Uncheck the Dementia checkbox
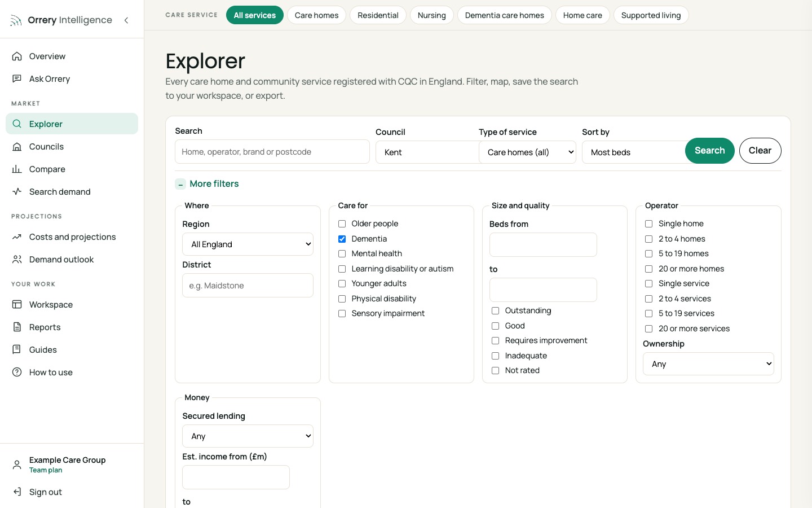 coord(342,239)
